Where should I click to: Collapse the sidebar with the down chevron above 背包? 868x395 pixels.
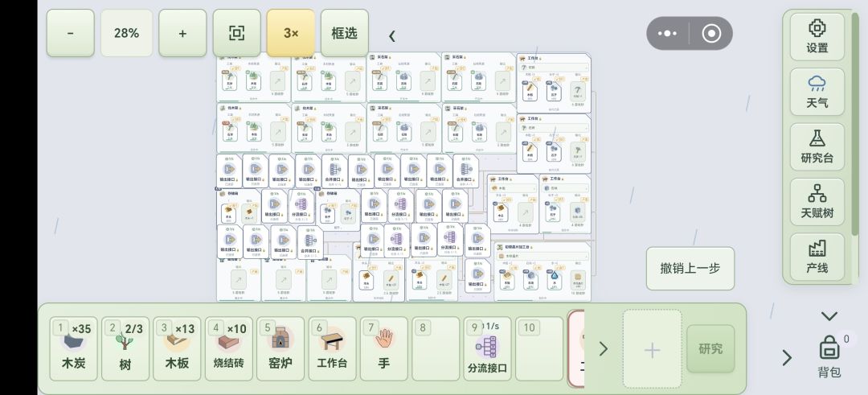coord(829,317)
